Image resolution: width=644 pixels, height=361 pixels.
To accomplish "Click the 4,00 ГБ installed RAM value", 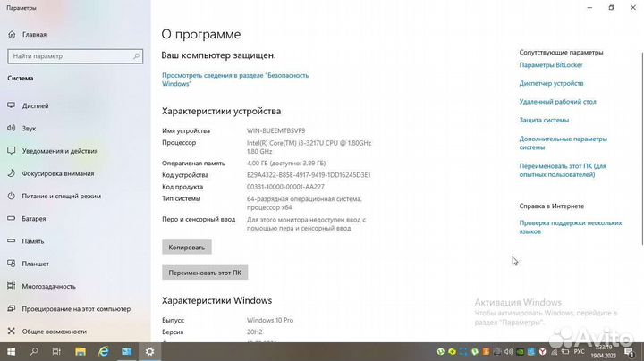I will pyautogui.click(x=286, y=163).
